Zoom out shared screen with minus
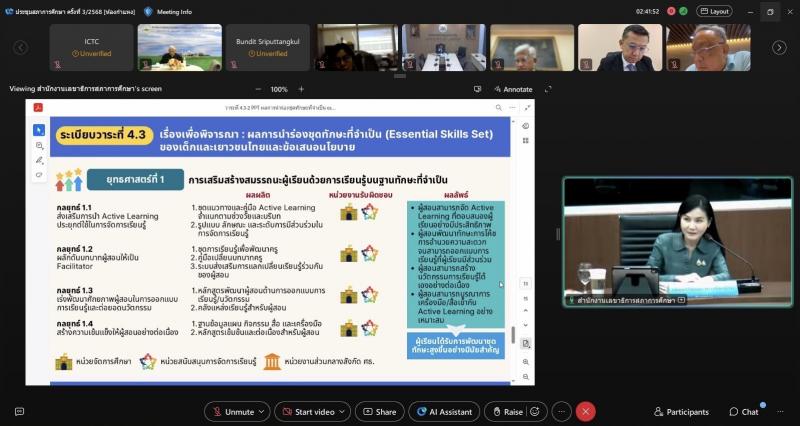 click(258, 89)
